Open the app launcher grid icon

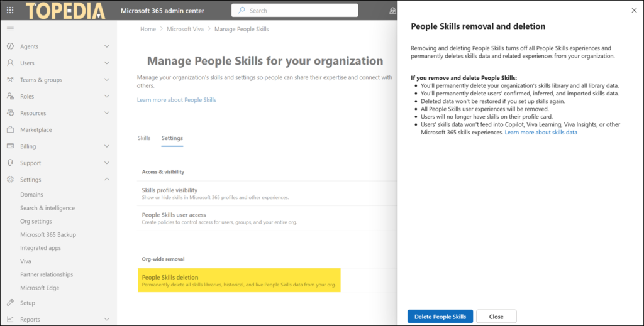pos(10,10)
